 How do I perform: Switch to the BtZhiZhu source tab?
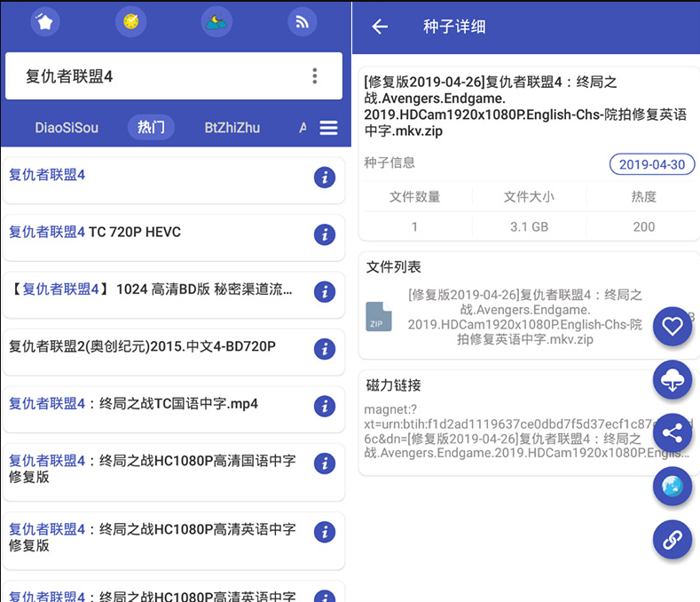point(232,128)
